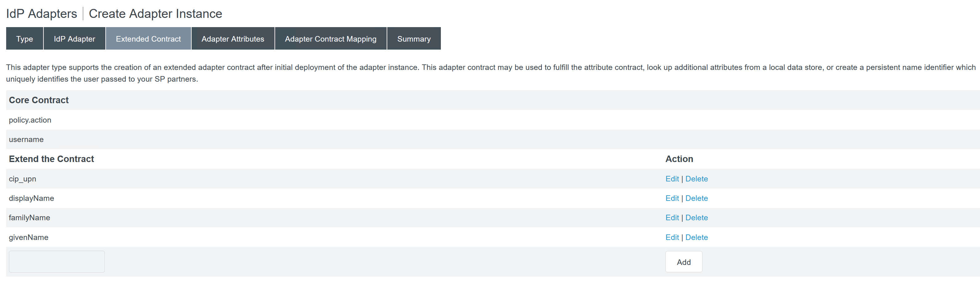Edit the familyName contract attribute
Screen dimensions: 980x284
pos(672,217)
